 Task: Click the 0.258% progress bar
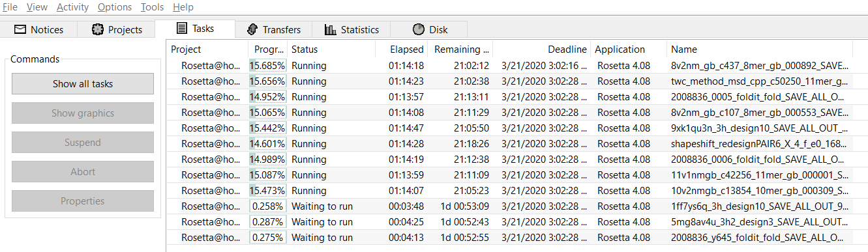point(268,206)
